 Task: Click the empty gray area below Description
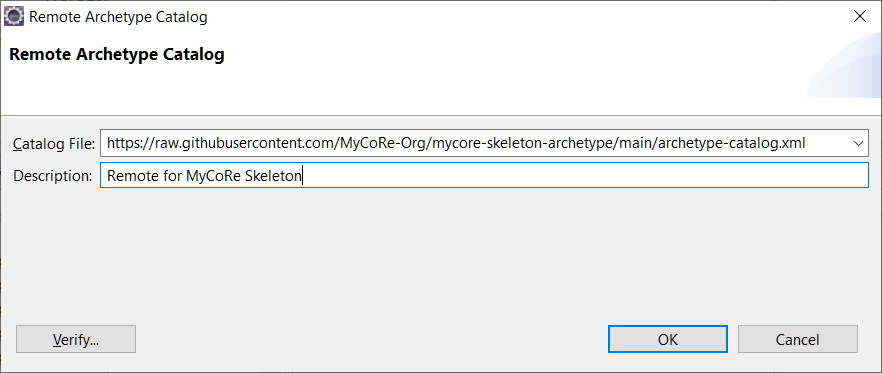441,253
